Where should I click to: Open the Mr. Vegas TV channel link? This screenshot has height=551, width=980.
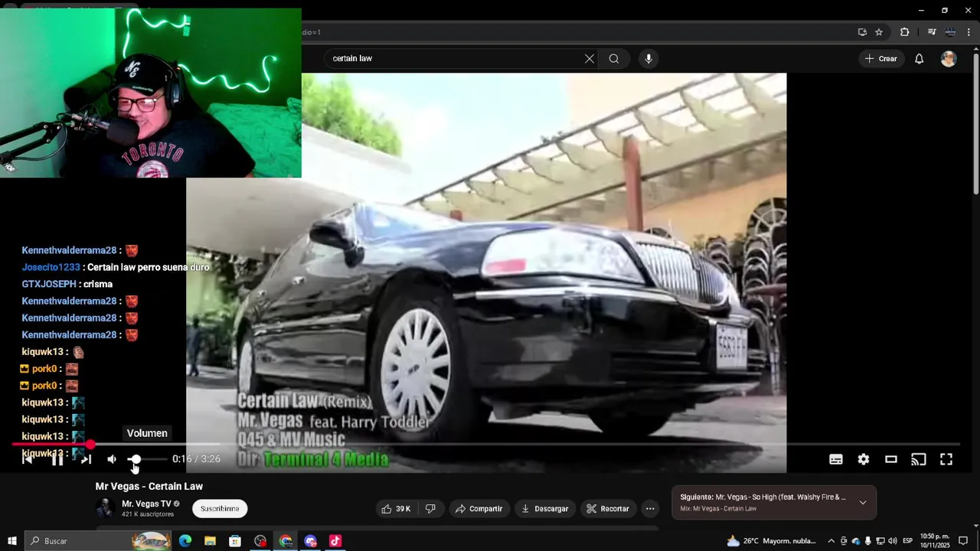point(146,504)
